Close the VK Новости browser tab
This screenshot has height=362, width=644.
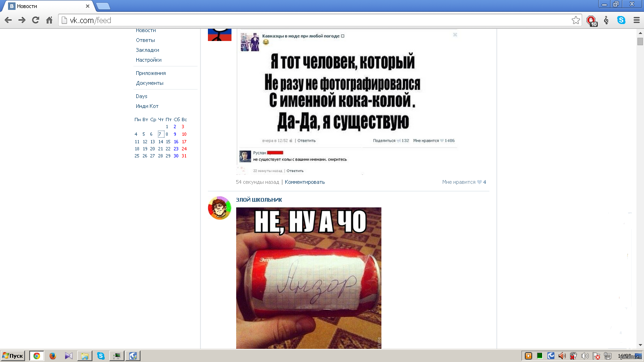pyautogui.click(x=88, y=7)
